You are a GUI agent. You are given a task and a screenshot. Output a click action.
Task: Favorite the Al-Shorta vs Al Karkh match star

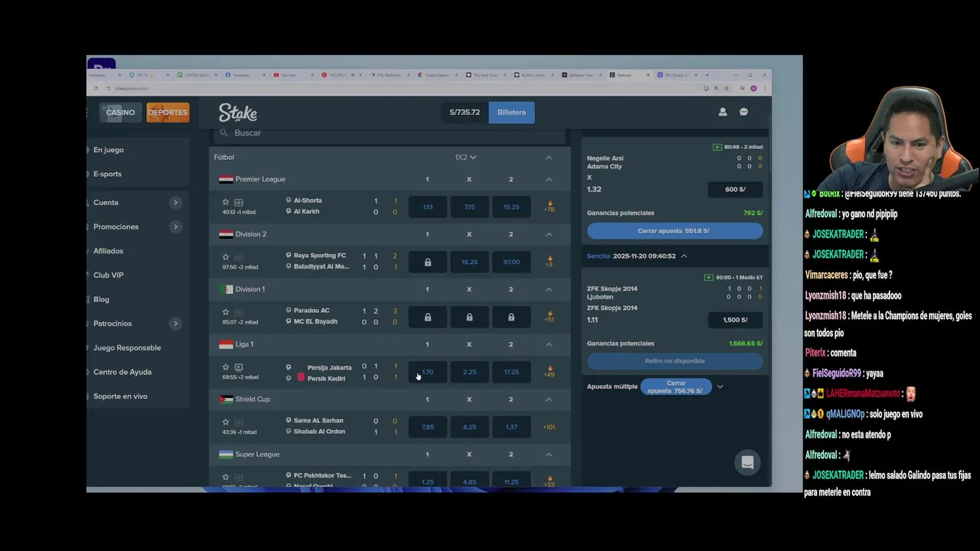[x=226, y=202]
